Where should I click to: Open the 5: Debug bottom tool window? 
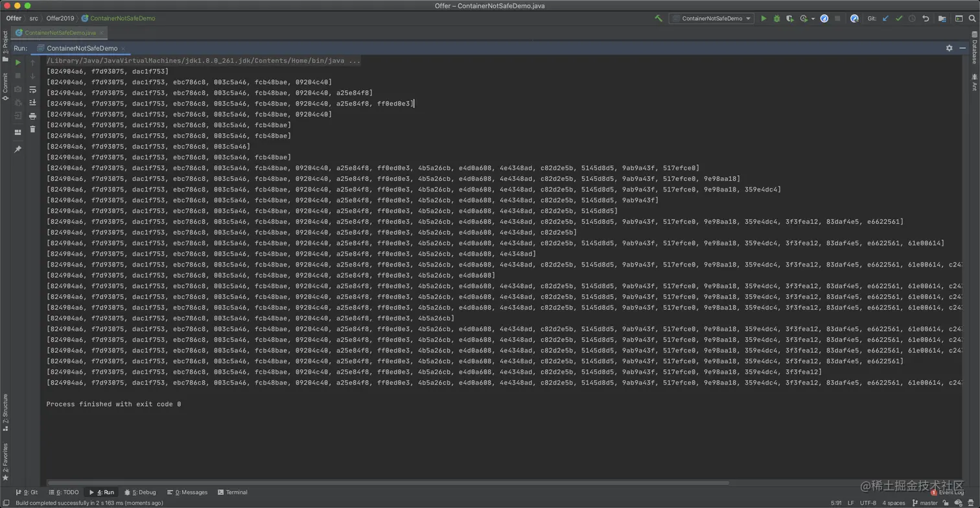(141, 492)
